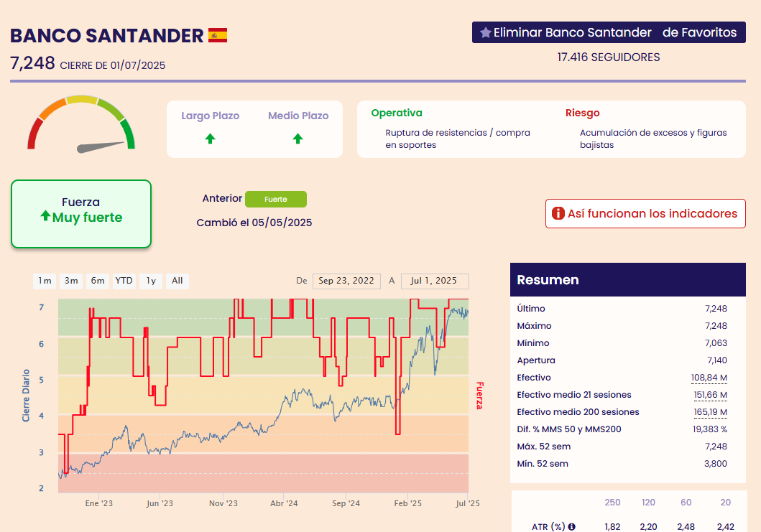Click the Mín. 52 sem value 3,800
Image resolution: width=761 pixels, height=532 pixels.
point(716,464)
